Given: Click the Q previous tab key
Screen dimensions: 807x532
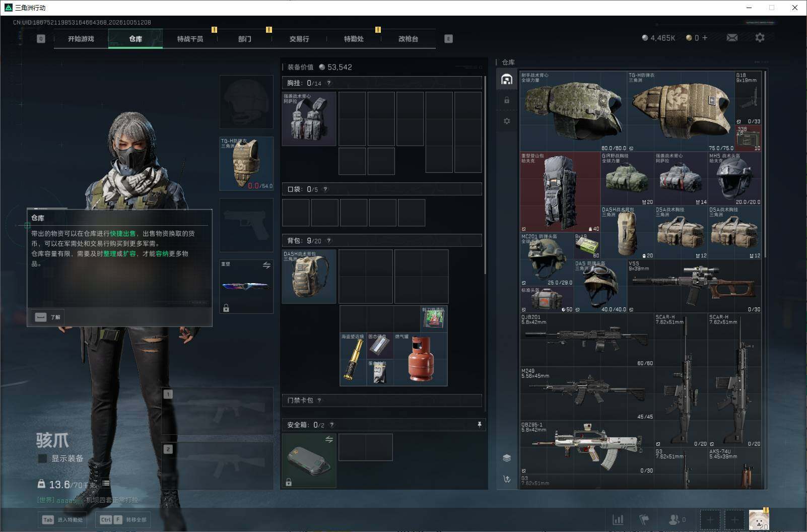Looking at the screenshot, I should tap(41, 39).
